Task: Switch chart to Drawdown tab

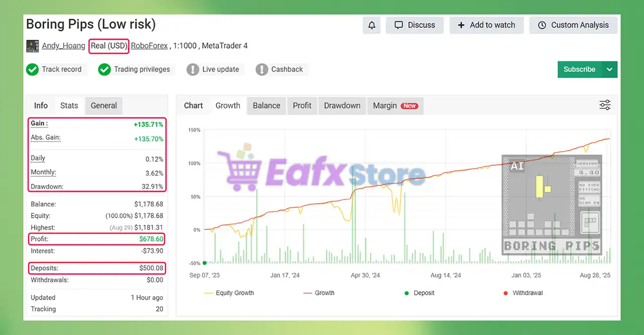Action: pos(342,106)
